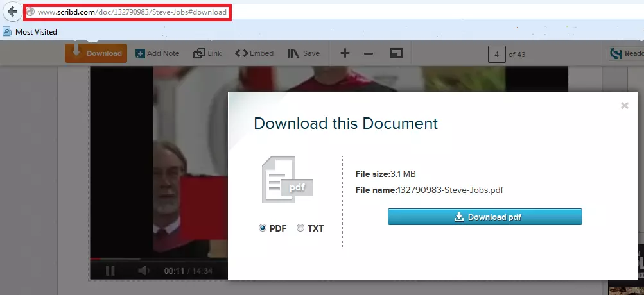Mute the video using the speaker icon
The image size is (644, 295).
coord(143,271)
